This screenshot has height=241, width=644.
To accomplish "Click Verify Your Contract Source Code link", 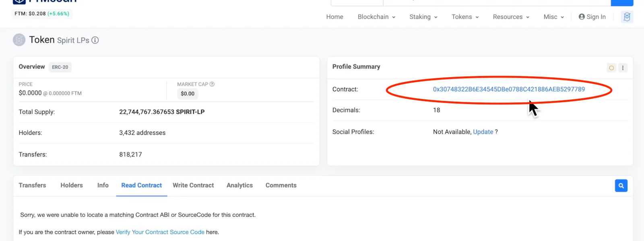I will pos(160,232).
